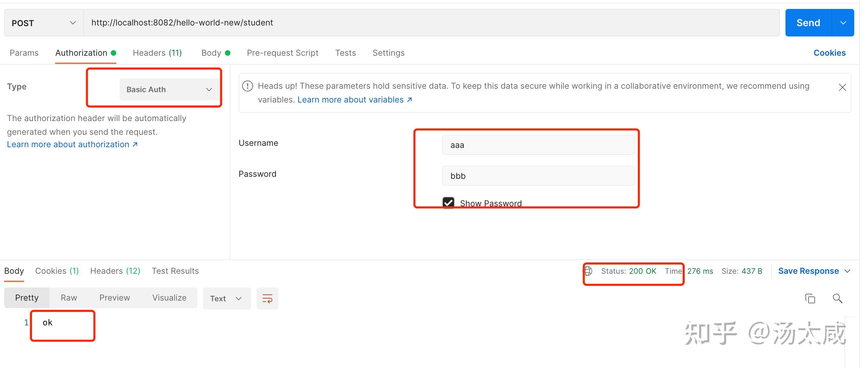The height and width of the screenshot is (368, 868).
Task: Expand the Save Response menu
Action: click(814, 271)
